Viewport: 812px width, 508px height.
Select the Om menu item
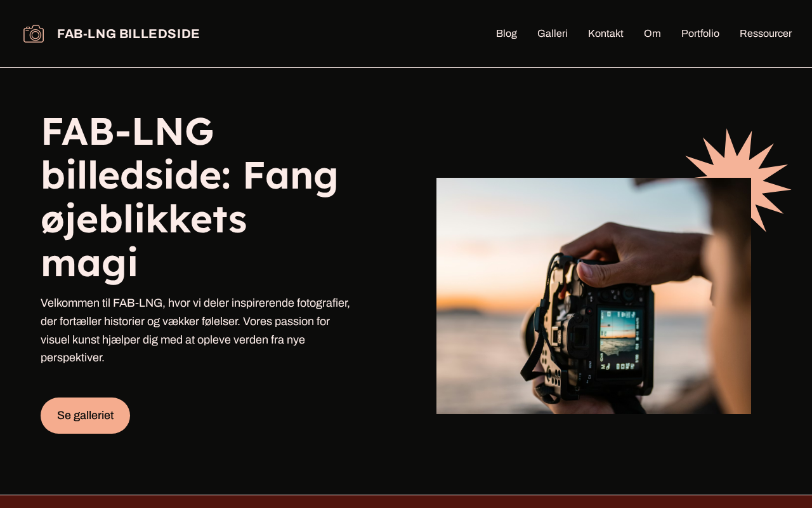pos(652,34)
